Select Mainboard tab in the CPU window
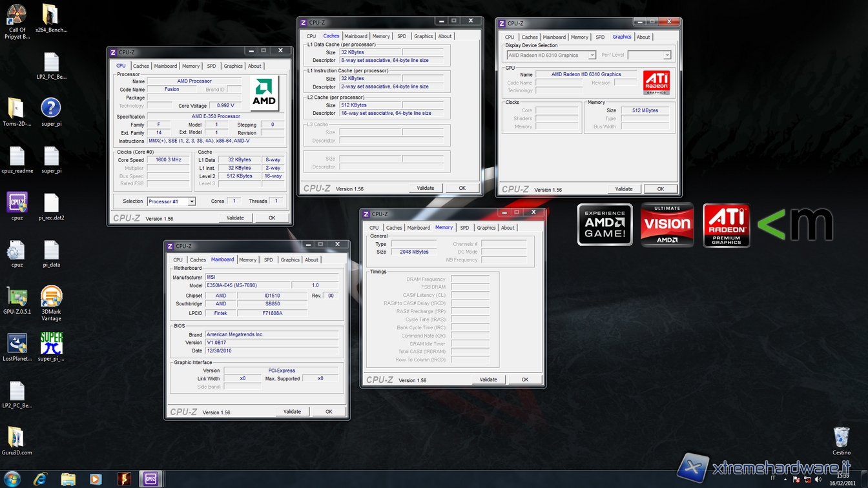The height and width of the screenshot is (488, 868). (165, 66)
